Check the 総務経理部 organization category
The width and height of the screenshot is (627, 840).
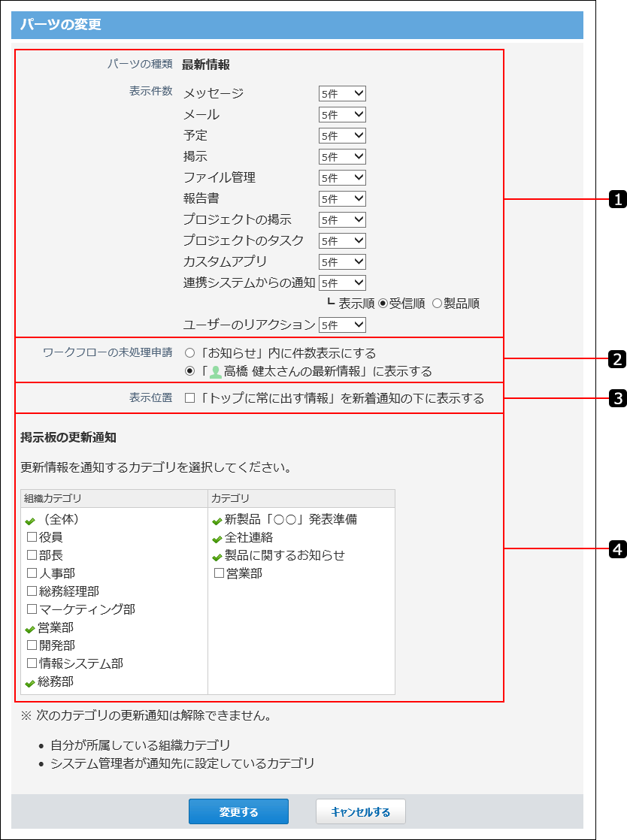[x=32, y=591]
